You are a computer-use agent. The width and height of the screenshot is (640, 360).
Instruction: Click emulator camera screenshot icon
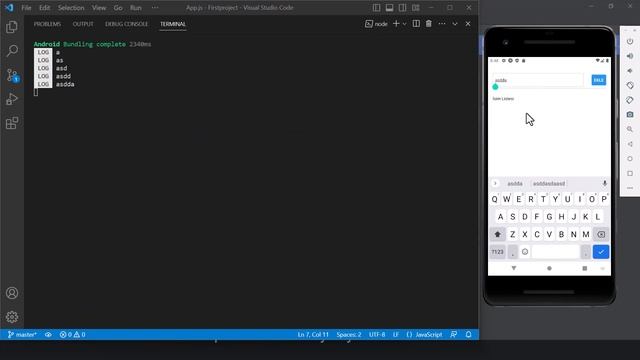[630, 115]
